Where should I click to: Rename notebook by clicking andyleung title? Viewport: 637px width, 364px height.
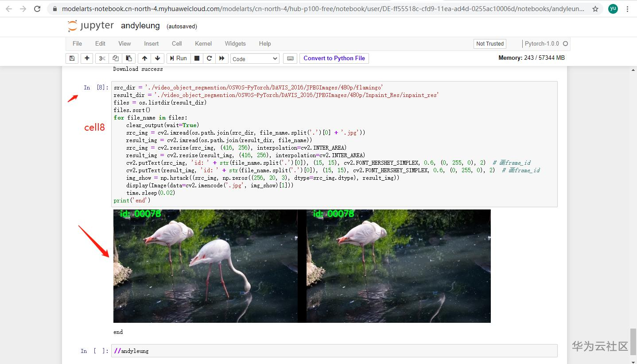point(140,26)
